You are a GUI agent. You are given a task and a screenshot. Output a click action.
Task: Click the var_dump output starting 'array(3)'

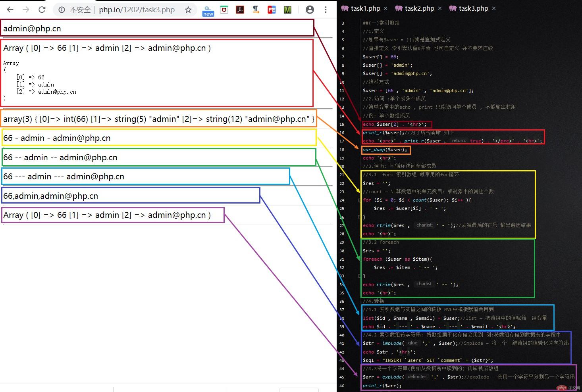(x=159, y=119)
